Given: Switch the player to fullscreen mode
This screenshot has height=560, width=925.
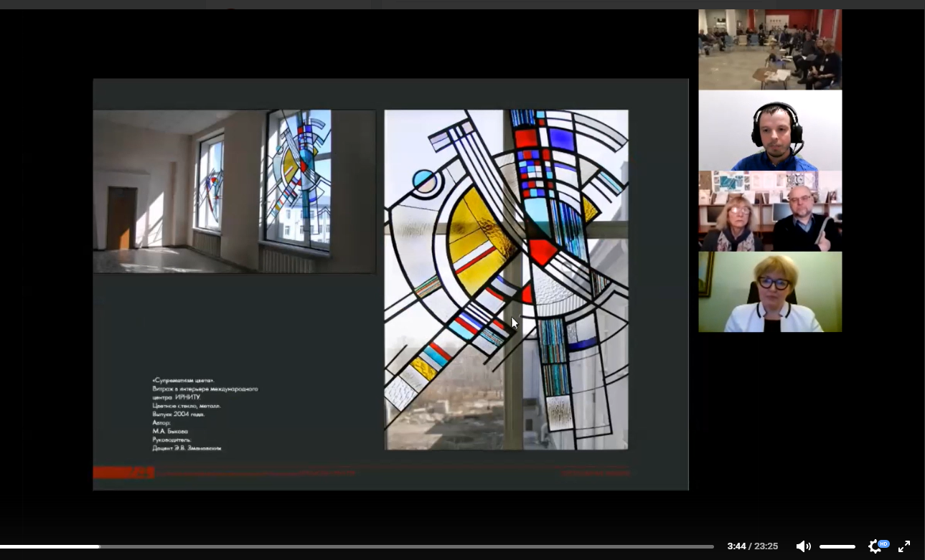Looking at the screenshot, I should click(904, 546).
